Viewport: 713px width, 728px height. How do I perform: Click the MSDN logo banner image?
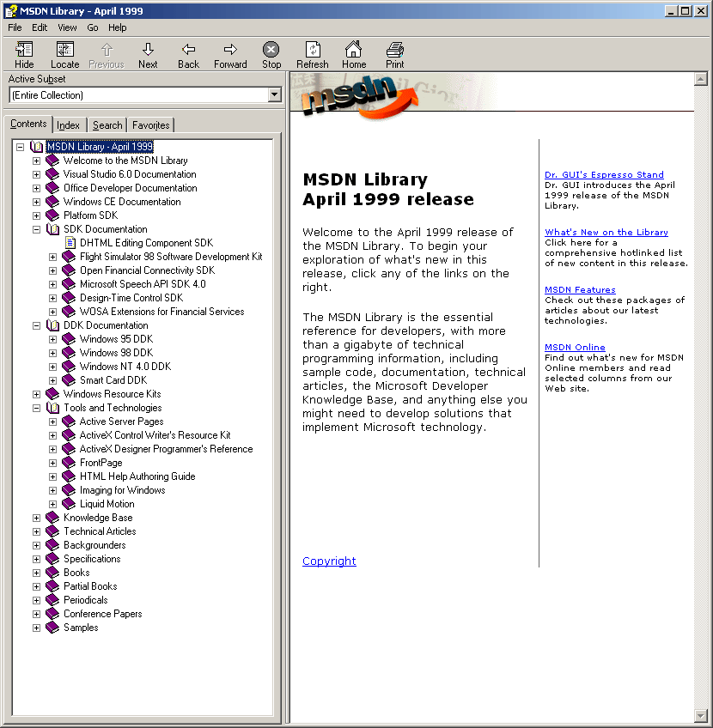coord(359,96)
